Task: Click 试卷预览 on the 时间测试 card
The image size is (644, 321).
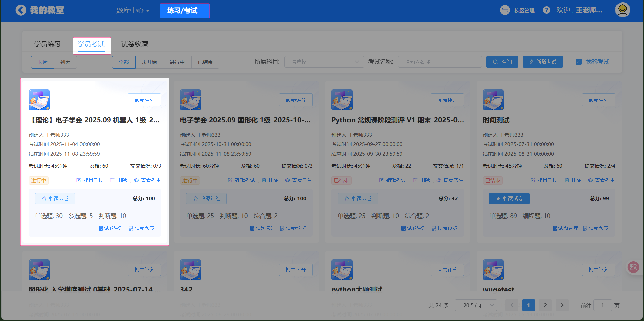Action: point(596,228)
